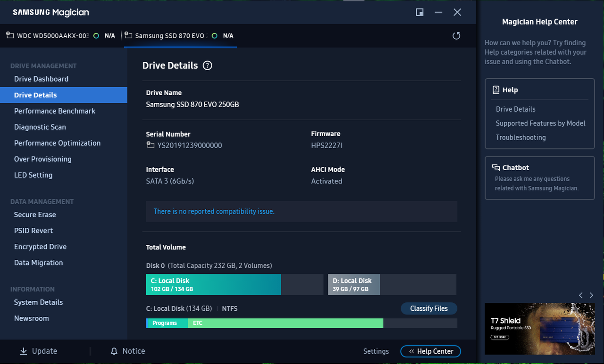Click the status circle on WDC drive tab
Screen dimensions: 604x364
coord(96,36)
